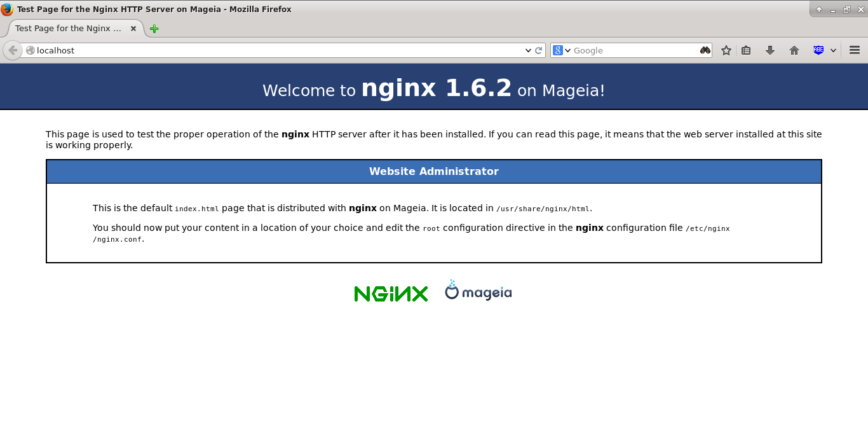Click the localhost address bar
The width and height of the screenshot is (868, 444).
coord(279,50)
